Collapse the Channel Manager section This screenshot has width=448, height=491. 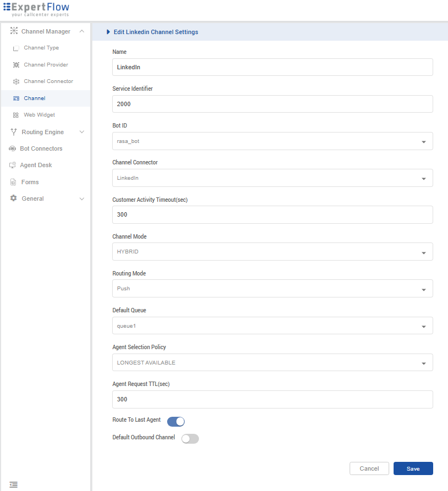click(81, 31)
